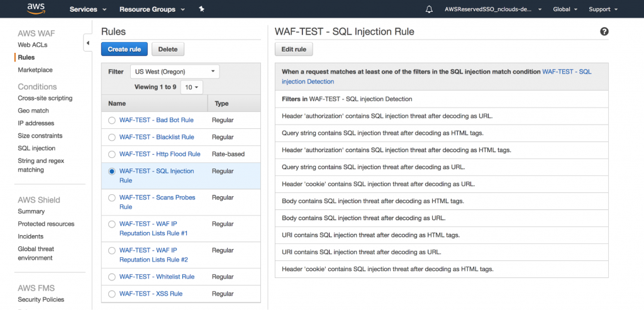644x310 pixels.
Task: Select the WAF-TEST - Http Flood Rule radio button
Action: (x=112, y=154)
